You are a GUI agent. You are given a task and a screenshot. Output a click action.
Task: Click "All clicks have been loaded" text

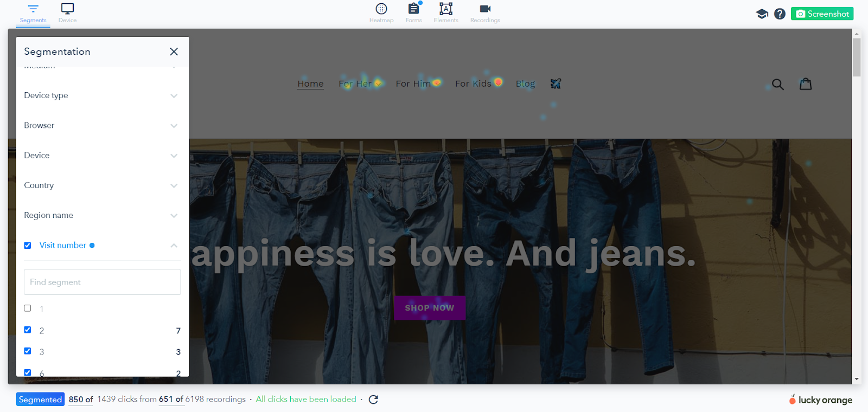coord(306,400)
